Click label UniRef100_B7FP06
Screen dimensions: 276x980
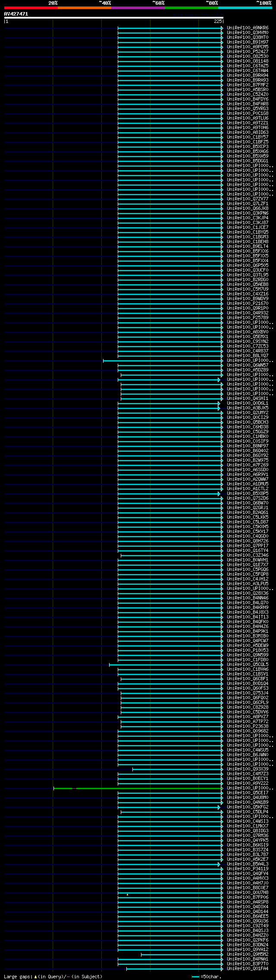pos(248,898)
